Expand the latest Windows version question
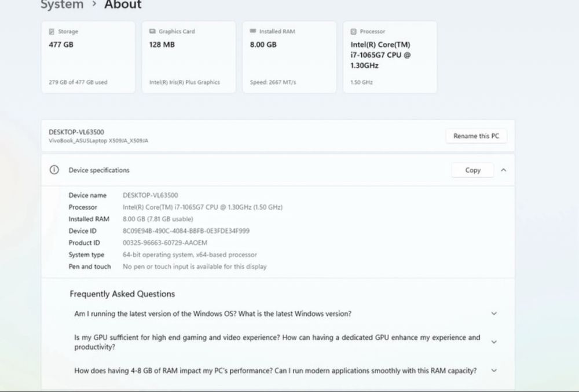The image size is (579, 392). click(x=494, y=314)
